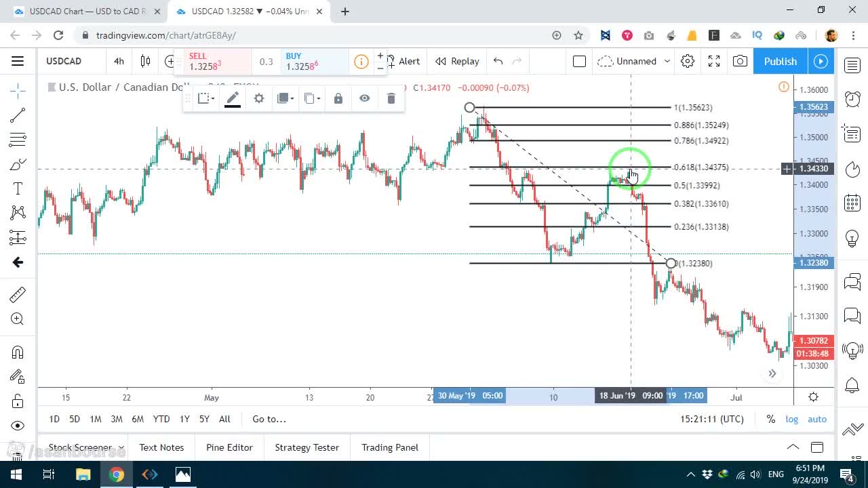868x488 pixels.
Task: Expand the bottom panel with chevron
Action: 792,447
